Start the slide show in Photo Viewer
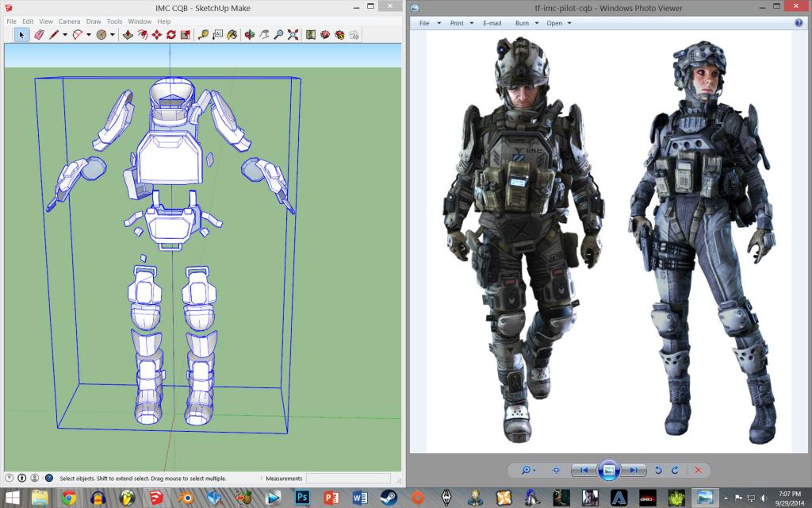This screenshot has width=812, height=508. [609, 470]
